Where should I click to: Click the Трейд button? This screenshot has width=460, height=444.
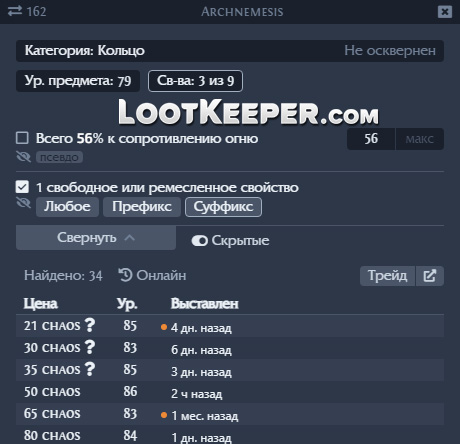(x=388, y=276)
